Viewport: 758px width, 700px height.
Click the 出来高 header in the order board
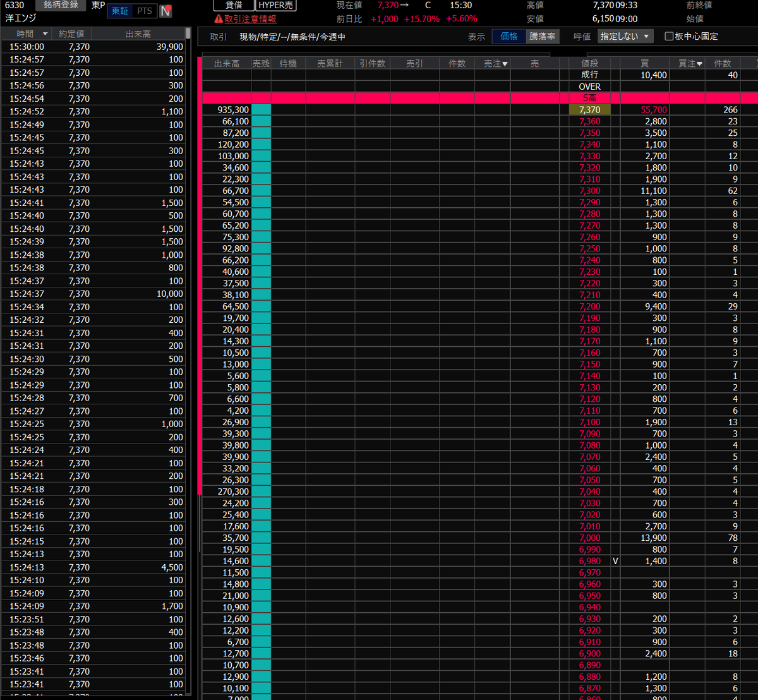point(227,64)
